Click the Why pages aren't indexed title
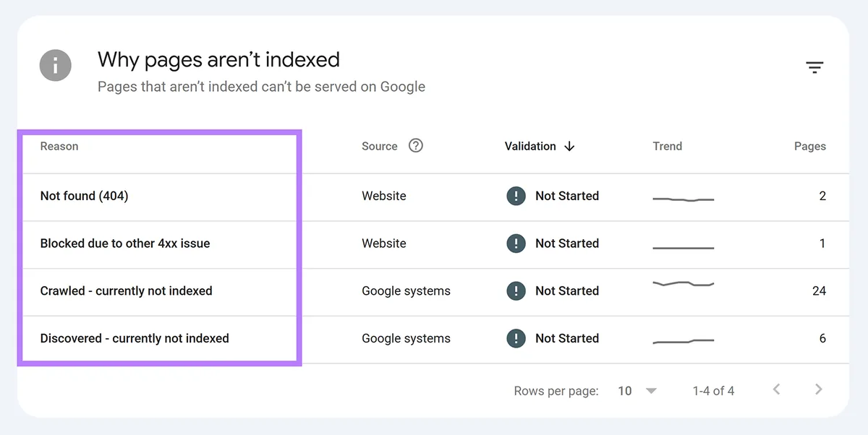Screen dimensions: 868x435 tap(218, 59)
